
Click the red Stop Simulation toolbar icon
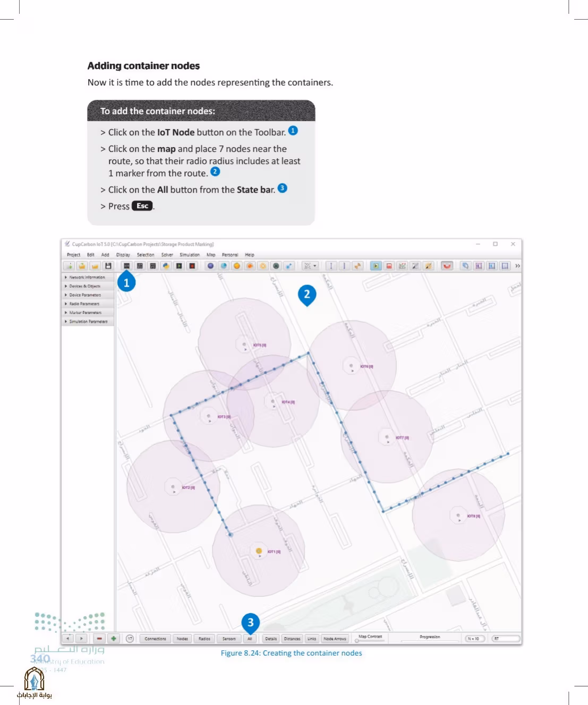[192, 266]
